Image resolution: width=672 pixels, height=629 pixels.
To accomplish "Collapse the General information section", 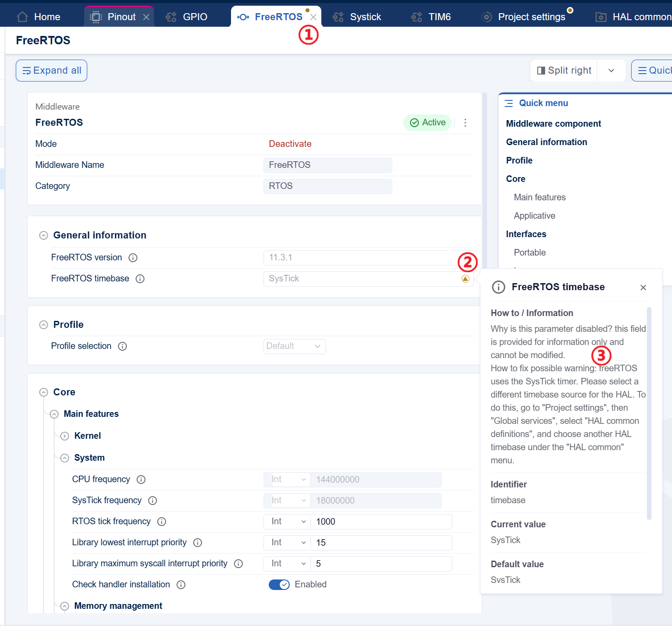I will point(43,235).
